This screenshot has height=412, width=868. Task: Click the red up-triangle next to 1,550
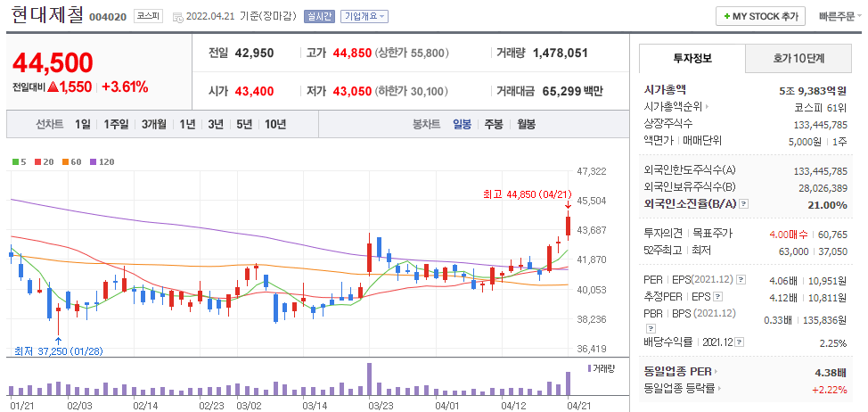53,87
